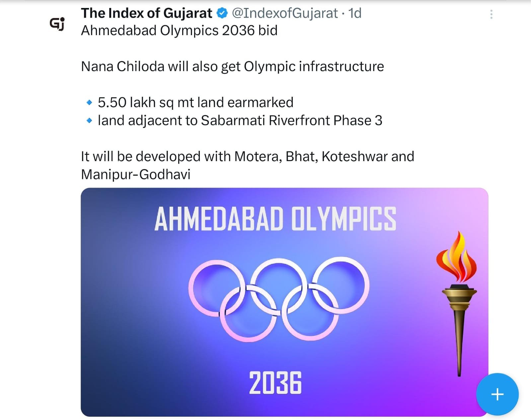Click the Olympic rings in the image
This screenshot has height=420, width=531.
tap(279, 299)
